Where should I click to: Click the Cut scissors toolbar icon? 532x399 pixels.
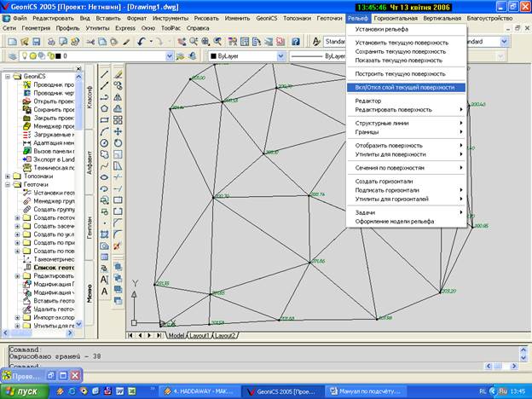click(x=90, y=42)
